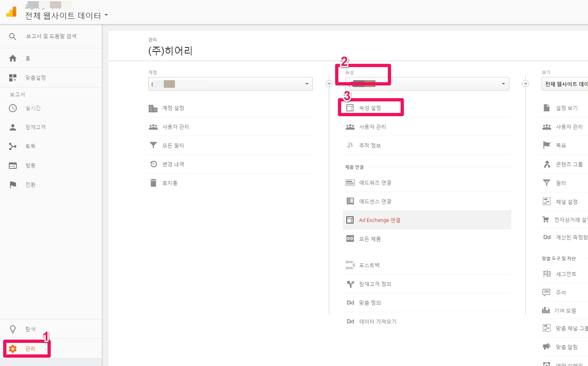Click the 모든 필터 funnel icon
This screenshot has height=366, width=588.
(153, 145)
